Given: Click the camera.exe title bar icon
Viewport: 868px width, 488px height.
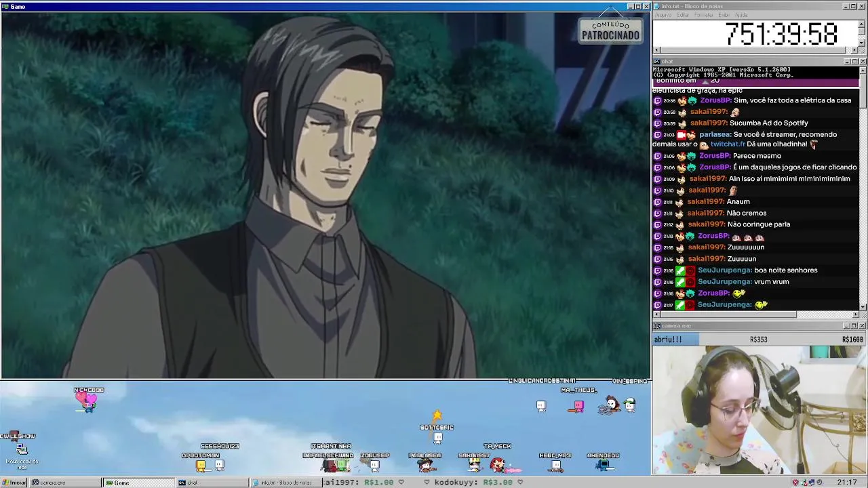Looking at the screenshot, I should (657, 326).
